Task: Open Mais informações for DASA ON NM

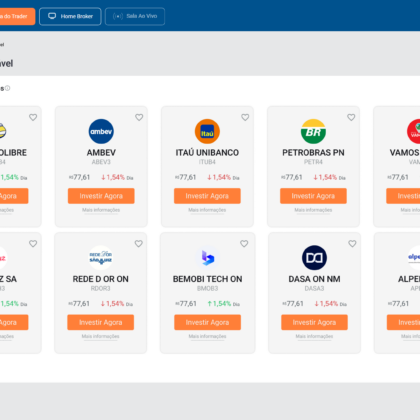Action: click(314, 336)
